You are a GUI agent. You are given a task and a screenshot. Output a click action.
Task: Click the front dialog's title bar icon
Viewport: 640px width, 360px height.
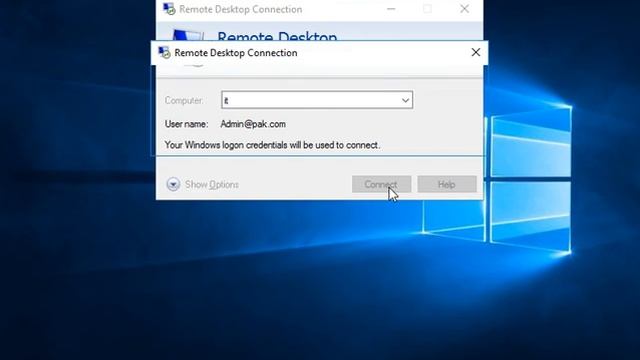[x=164, y=53]
